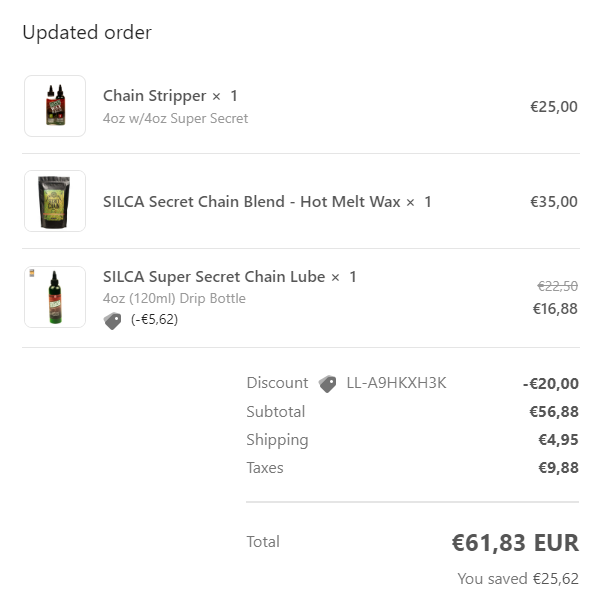Click the Hot Melt Wax product thumbnail

pos(55,201)
